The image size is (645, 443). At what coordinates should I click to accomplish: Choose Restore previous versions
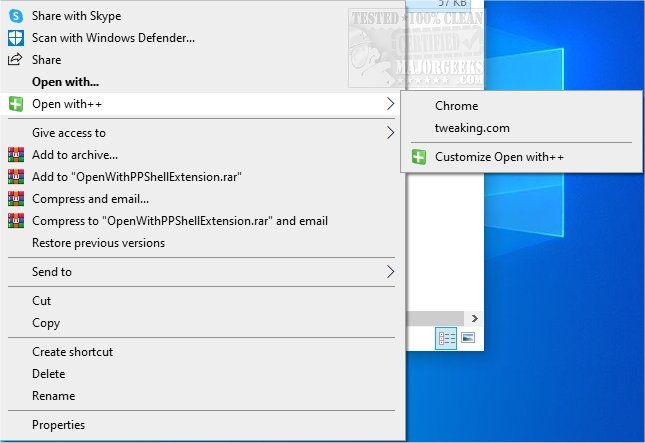click(202, 243)
